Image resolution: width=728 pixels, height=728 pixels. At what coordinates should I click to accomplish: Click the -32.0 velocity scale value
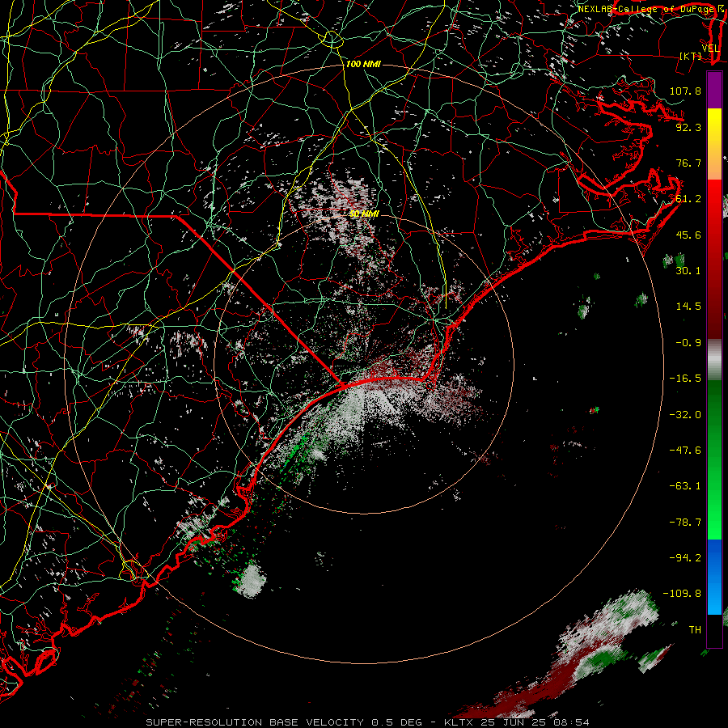coord(685,415)
